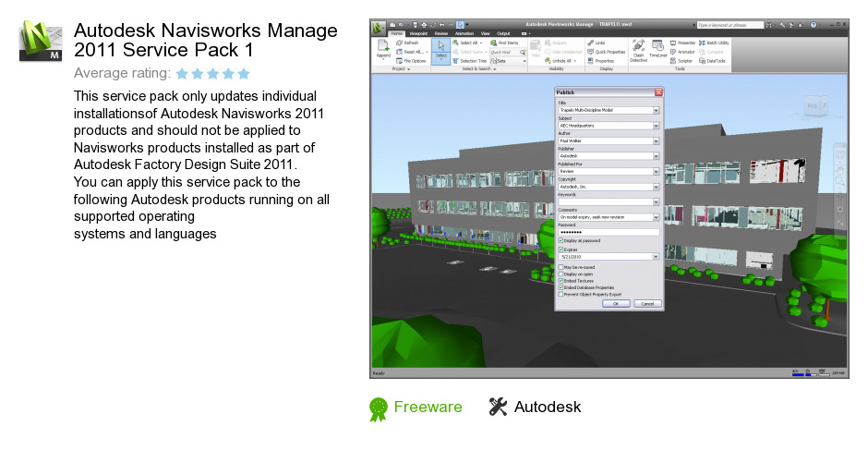The image size is (868, 450).
Task: Uncheck the Display at password checkbox
Action: coord(561,241)
